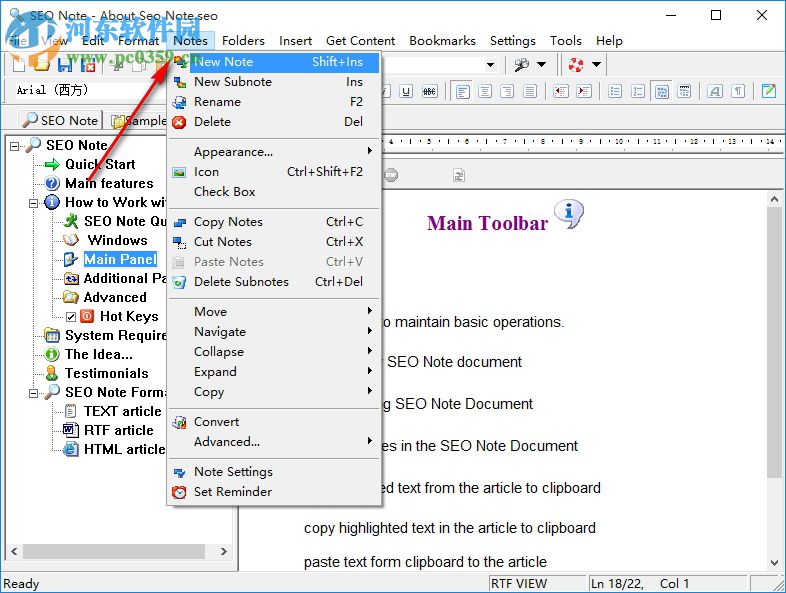The image size is (786, 593).
Task: Select Rename in the Notes menu
Action: click(274, 102)
